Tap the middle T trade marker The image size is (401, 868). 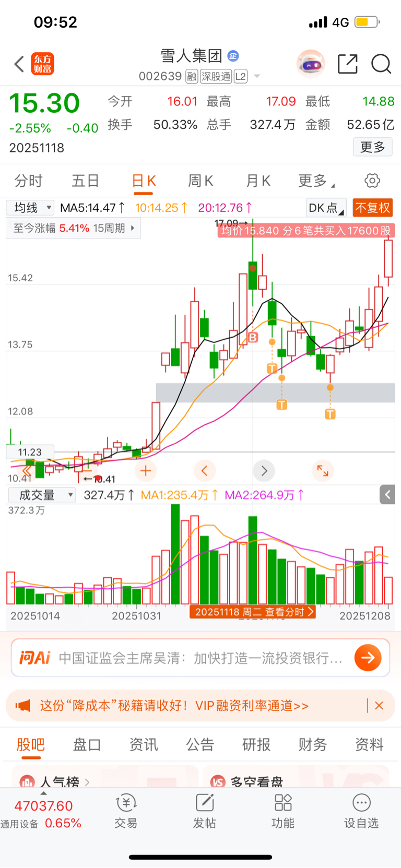point(281,405)
